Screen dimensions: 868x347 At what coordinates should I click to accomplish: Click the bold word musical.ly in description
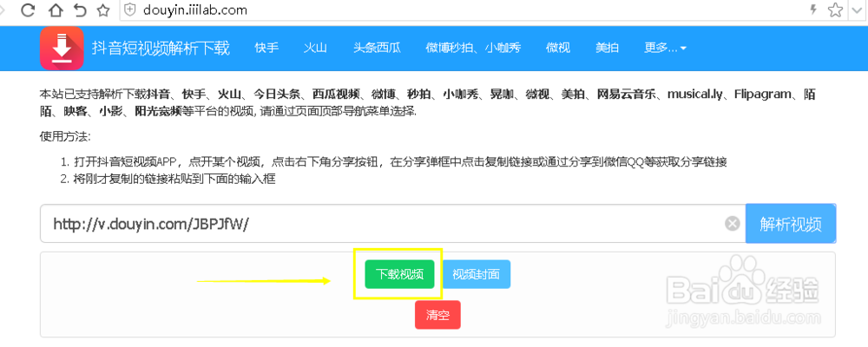(x=694, y=94)
